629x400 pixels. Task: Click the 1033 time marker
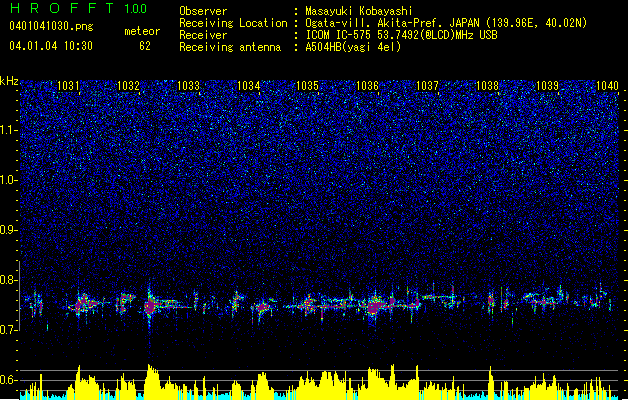[x=188, y=86]
